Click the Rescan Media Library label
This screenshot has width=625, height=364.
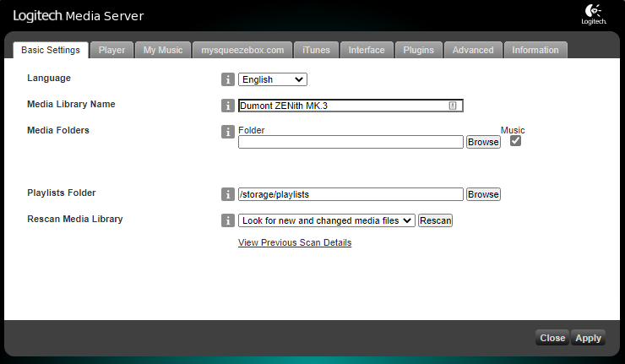(75, 219)
